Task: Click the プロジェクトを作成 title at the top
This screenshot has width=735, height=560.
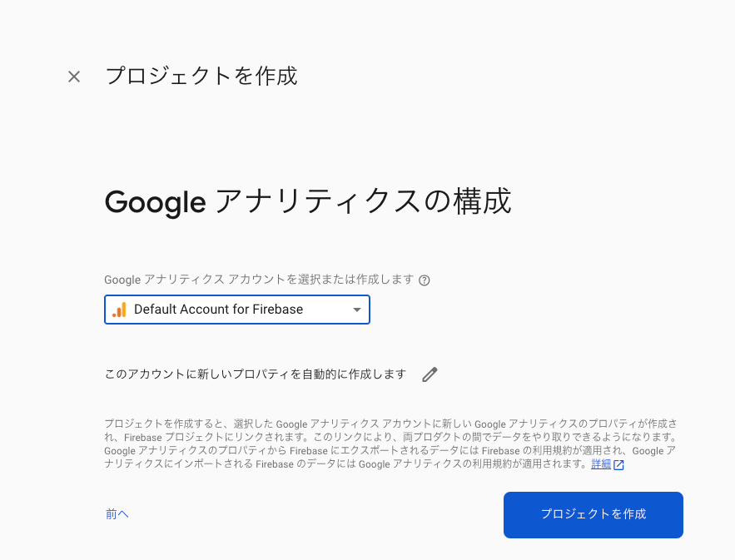Action: pyautogui.click(x=201, y=77)
